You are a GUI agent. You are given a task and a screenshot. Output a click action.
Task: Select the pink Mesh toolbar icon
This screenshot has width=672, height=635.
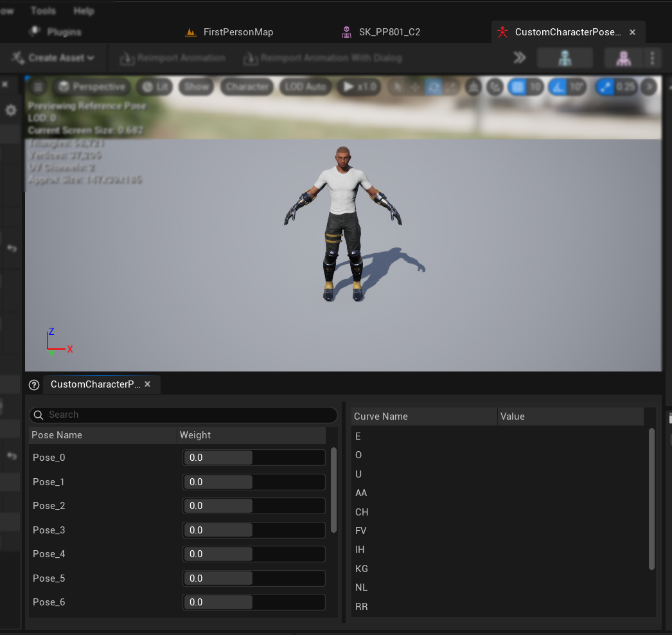(x=624, y=57)
